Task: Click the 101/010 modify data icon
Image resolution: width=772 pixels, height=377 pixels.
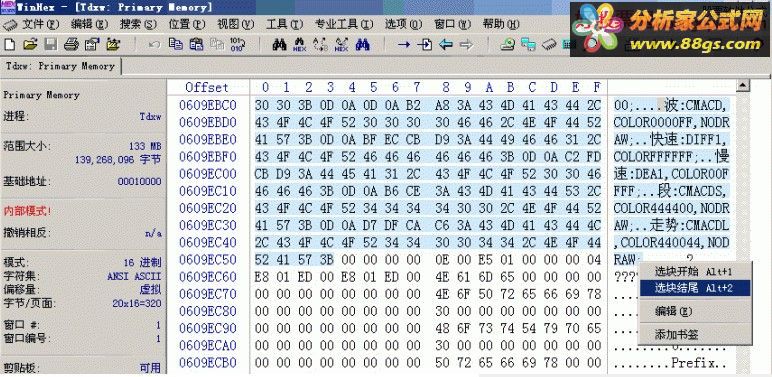Action: click(x=237, y=45)
